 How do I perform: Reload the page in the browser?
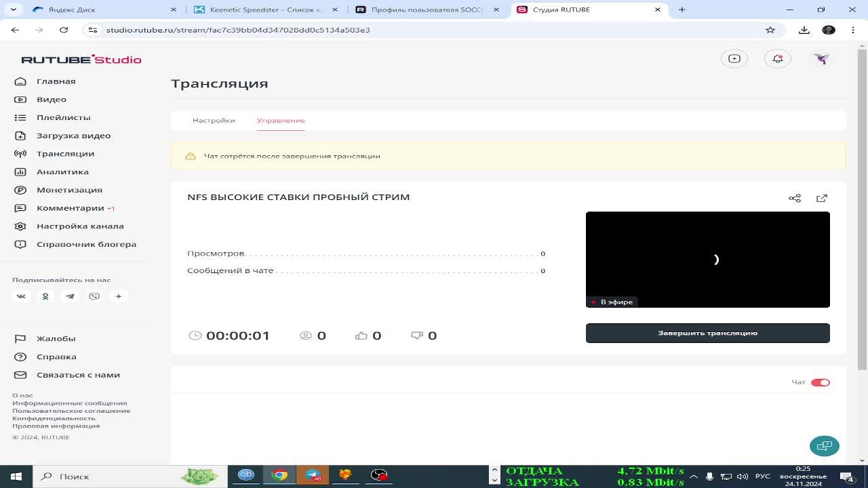click(x=64, y=30)
